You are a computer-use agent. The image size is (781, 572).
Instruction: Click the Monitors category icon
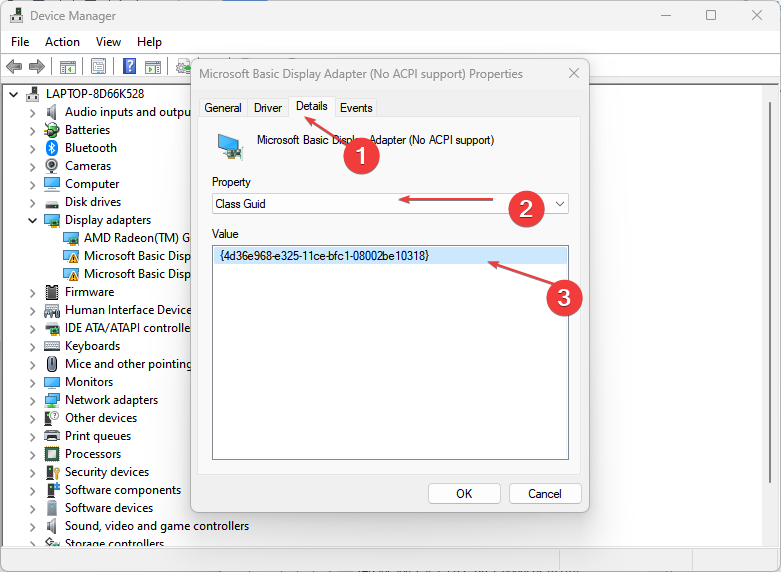coord(52,382)
